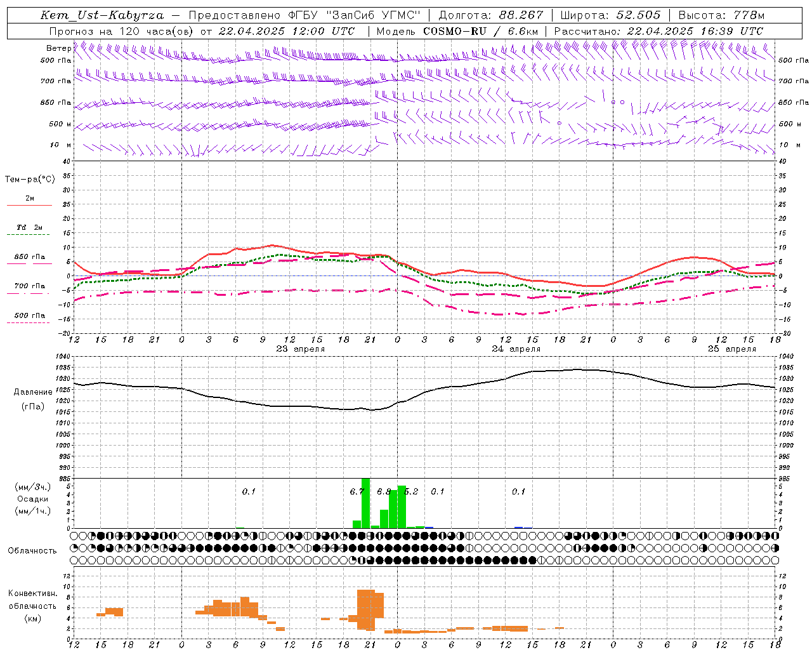Viewport: 812px width, 650px height.
Task: Click the 23 апреля date label
Action: (301, 349)
